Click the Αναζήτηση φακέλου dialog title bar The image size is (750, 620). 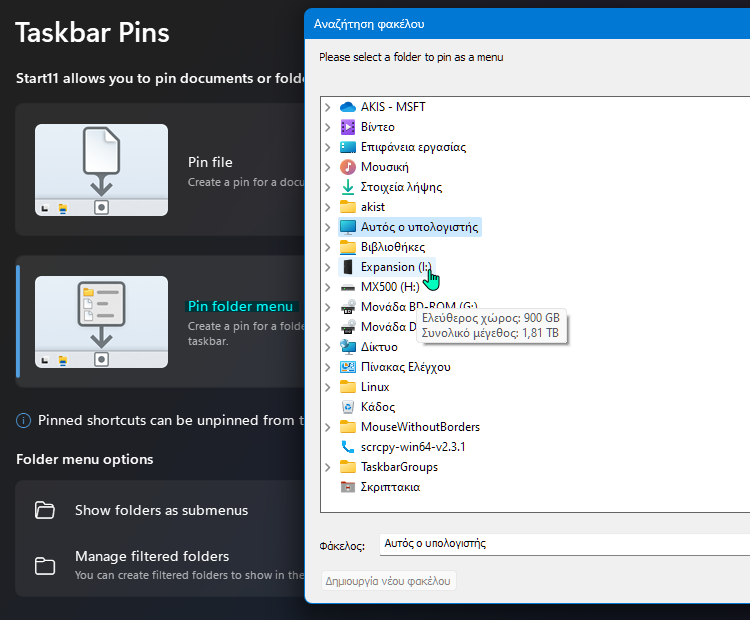pos(527,24)
